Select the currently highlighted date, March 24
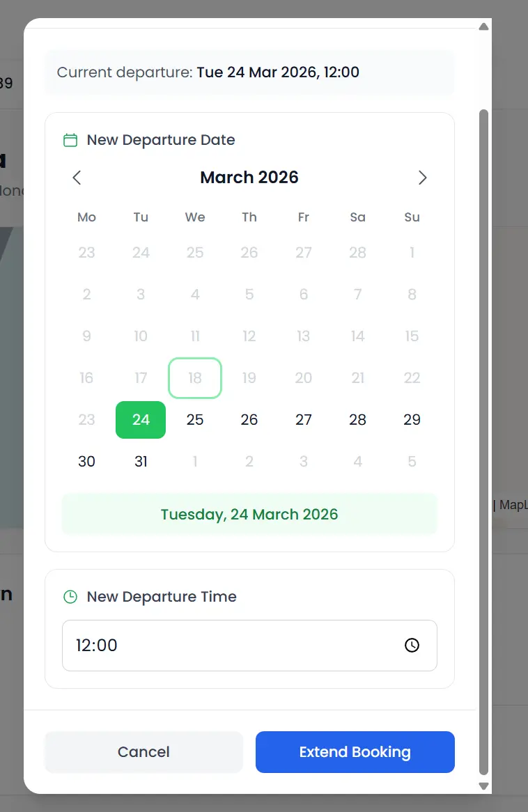 [x=141, y=419]
